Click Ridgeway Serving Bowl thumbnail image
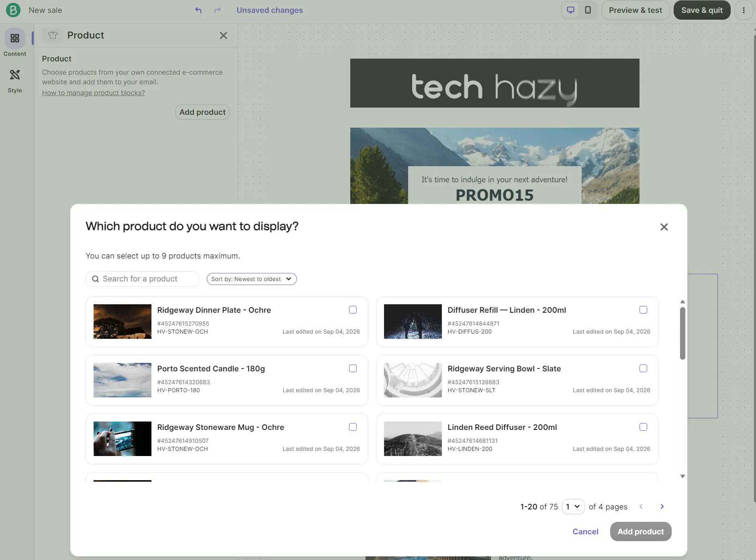756x560 pixels. pos(413,380)
